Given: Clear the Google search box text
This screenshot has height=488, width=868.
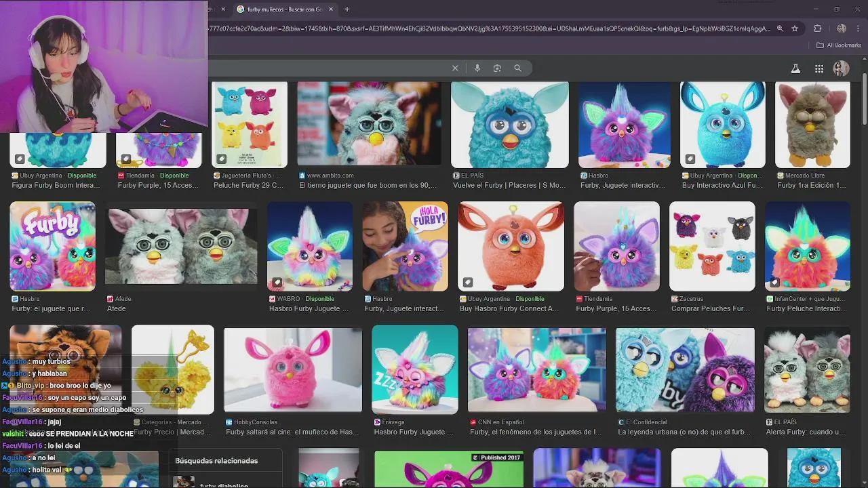Looking at the screenshot, I should click(455, 68).
